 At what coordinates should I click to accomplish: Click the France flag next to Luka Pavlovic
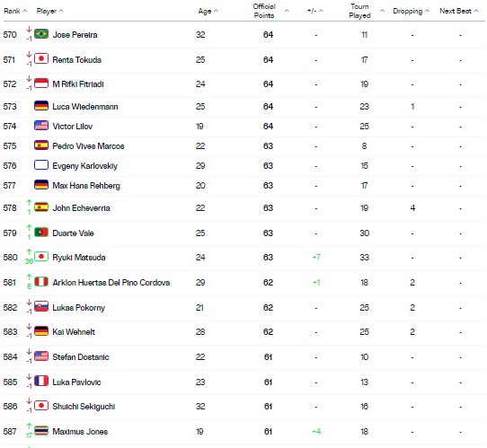[41, 381]
